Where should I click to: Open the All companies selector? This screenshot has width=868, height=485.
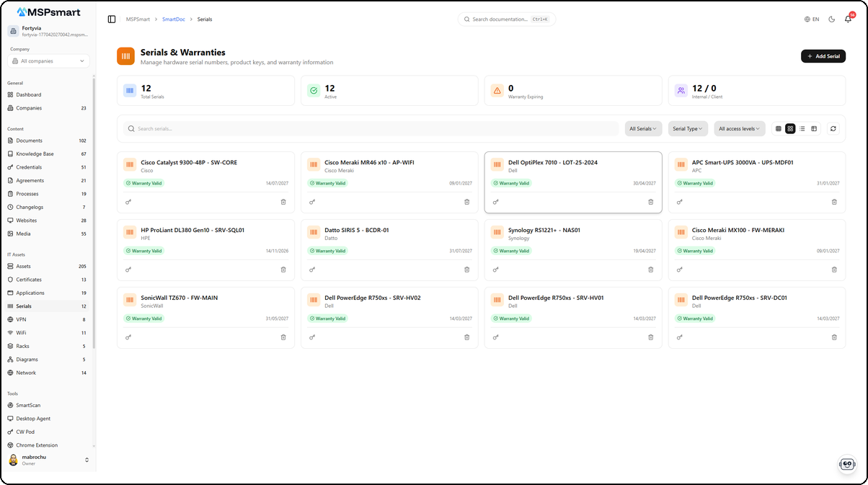coord(48,61)
